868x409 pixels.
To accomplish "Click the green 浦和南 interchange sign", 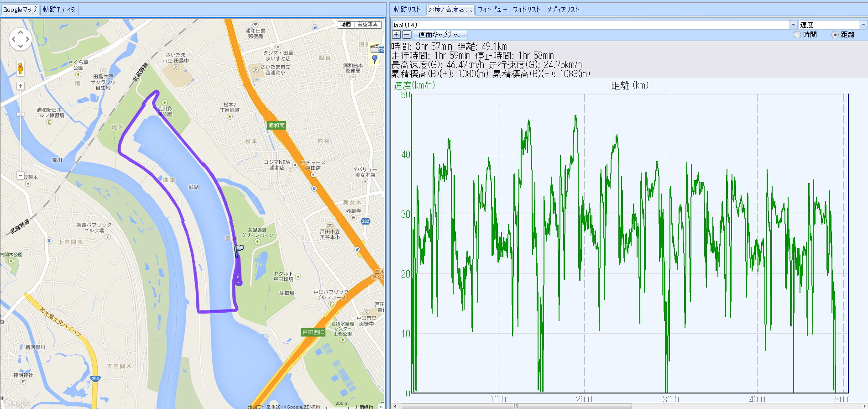I will tap(277, 125).
